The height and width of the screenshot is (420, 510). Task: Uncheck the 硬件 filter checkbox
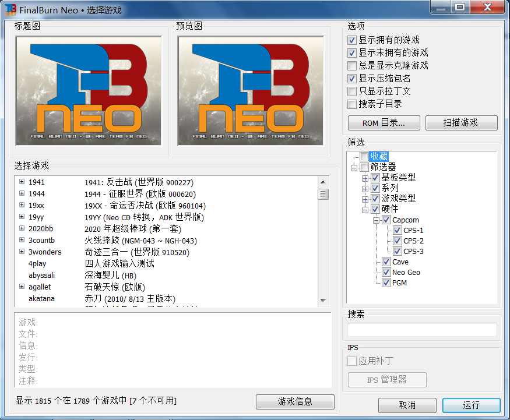coord(375,209)
